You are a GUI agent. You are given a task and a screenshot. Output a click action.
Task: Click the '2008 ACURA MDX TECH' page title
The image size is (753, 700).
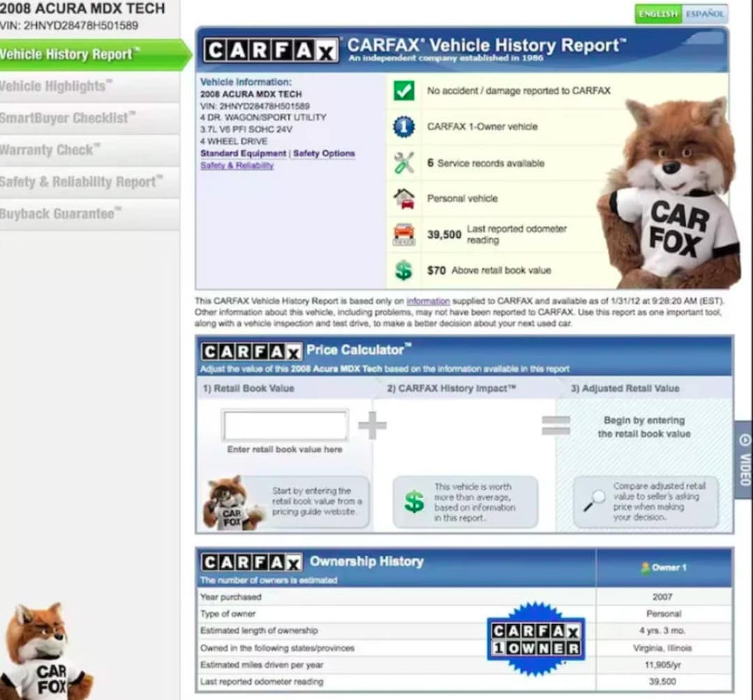coord(82,8)
